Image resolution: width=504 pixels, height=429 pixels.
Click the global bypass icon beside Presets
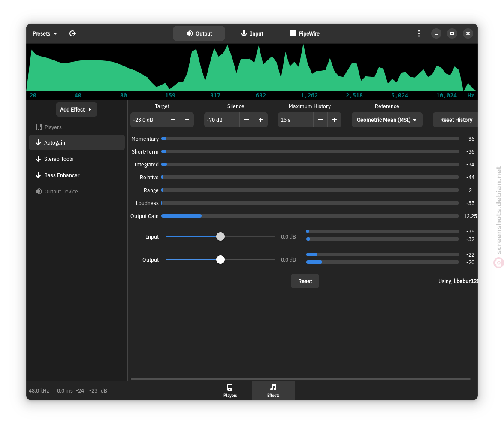pos(72,33)
